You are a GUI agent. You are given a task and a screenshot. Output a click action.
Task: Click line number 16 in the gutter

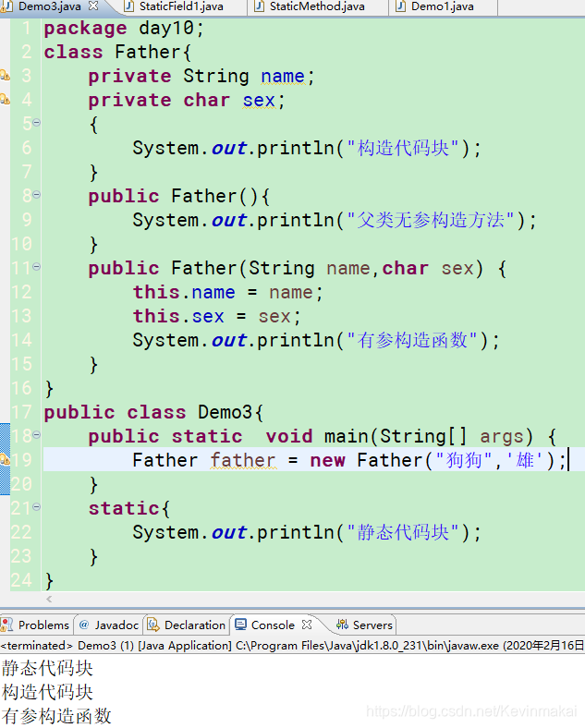[x=21, y=388]
